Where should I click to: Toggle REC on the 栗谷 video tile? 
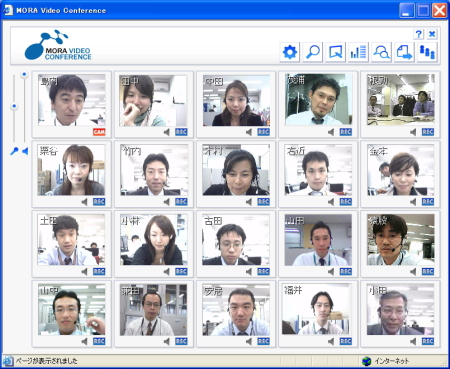click(99, 202)
